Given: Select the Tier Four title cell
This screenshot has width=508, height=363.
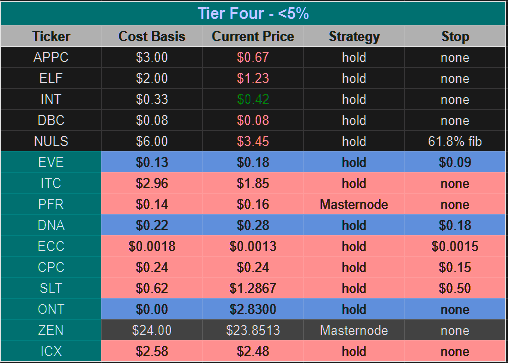Looking at the screenshot, I should 253,13.
